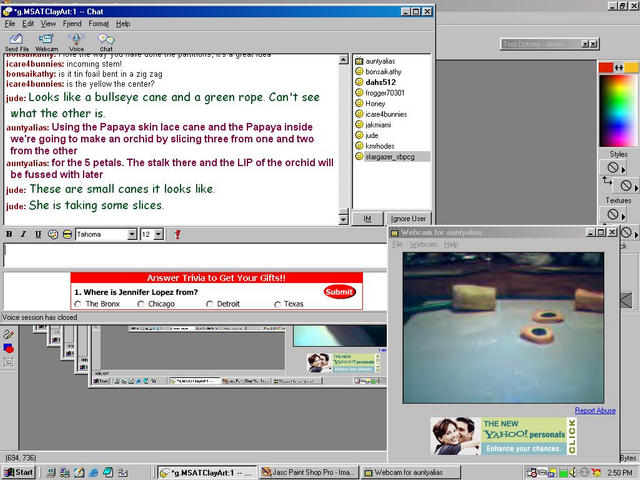Select the red and blue shapes tool icon

click(9, 348)
